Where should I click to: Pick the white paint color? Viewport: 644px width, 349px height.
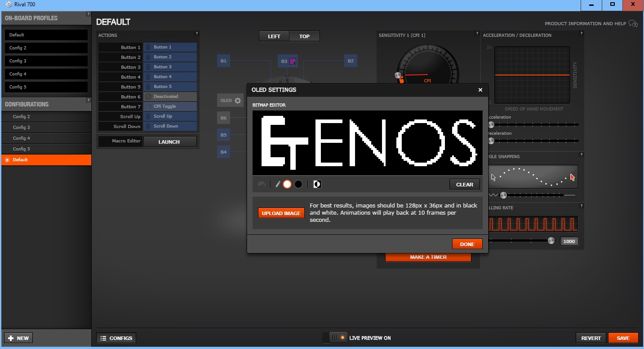pos(287,184)
